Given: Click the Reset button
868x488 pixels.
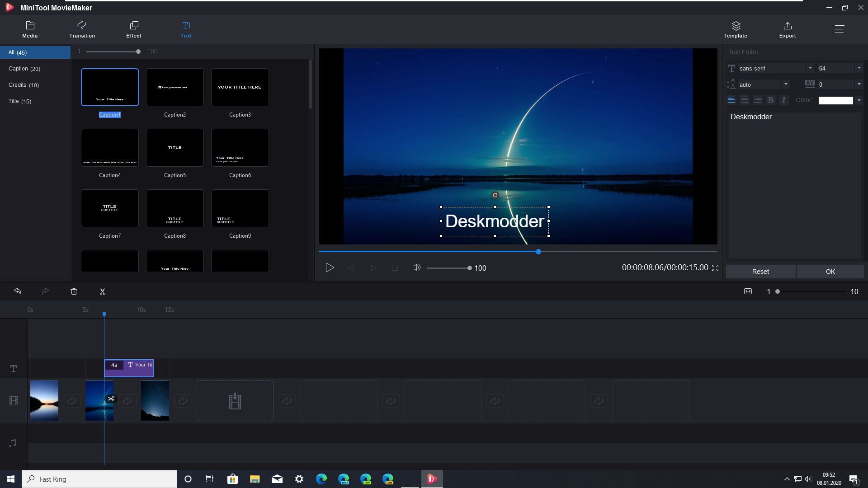Looking at the screenshot, I should point(760,272).
